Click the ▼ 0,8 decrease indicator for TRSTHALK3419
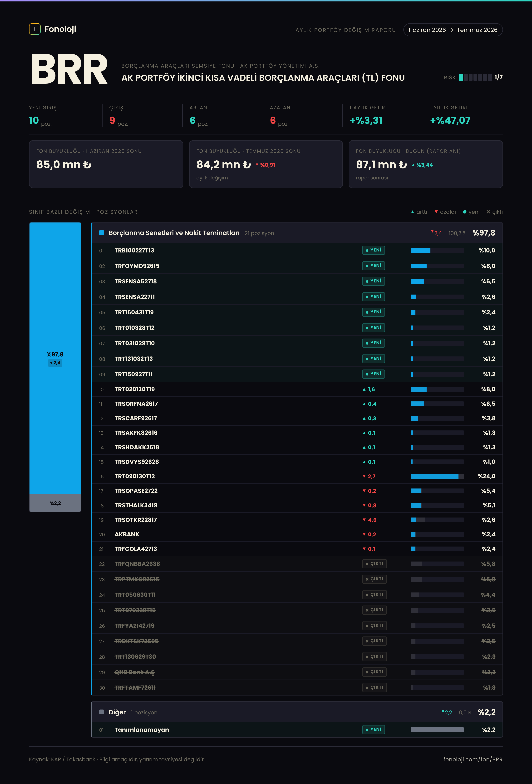The image size is (532, 784). [x=369, y=505]
